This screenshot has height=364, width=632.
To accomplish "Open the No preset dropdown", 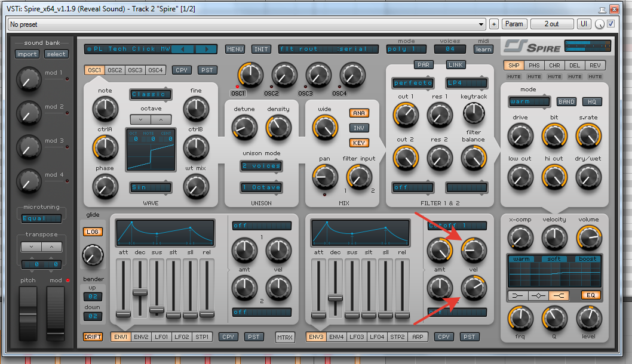I will [x=246, y=24].
